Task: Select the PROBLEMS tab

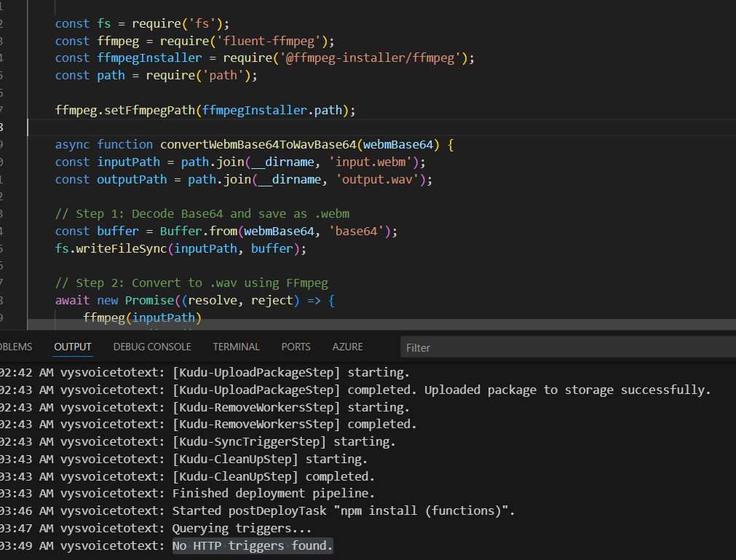Action: (13, 347)
